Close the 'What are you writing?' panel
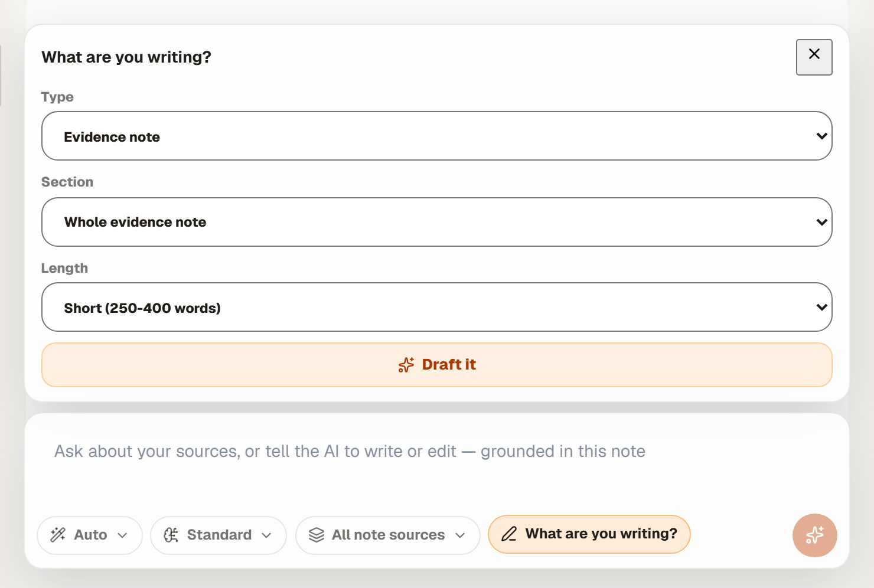 tap(814, 57)
